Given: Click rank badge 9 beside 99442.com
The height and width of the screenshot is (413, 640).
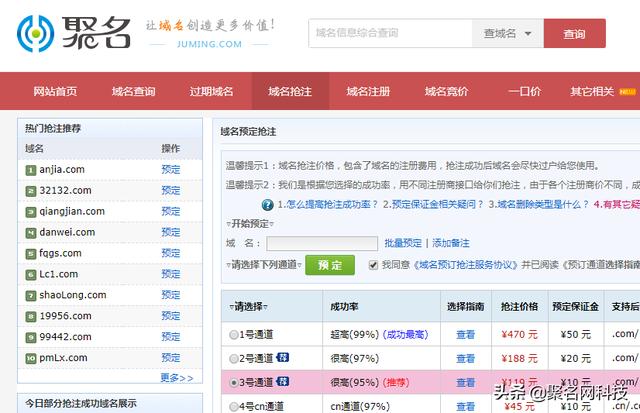Looking at the screenshot, I should point(31,338).
